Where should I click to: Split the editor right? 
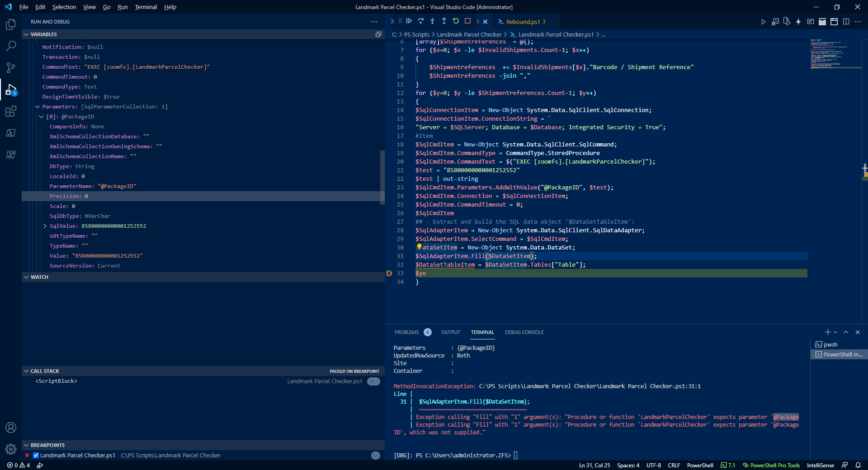(x=846, y=22)
